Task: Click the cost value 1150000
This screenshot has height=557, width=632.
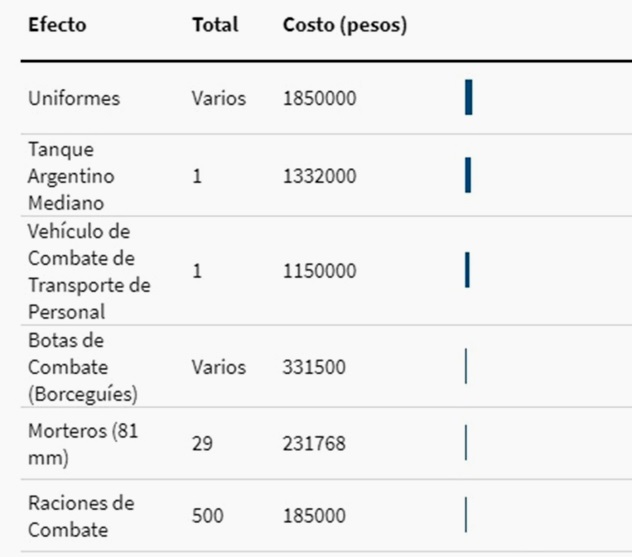Action: coord(320,271)
